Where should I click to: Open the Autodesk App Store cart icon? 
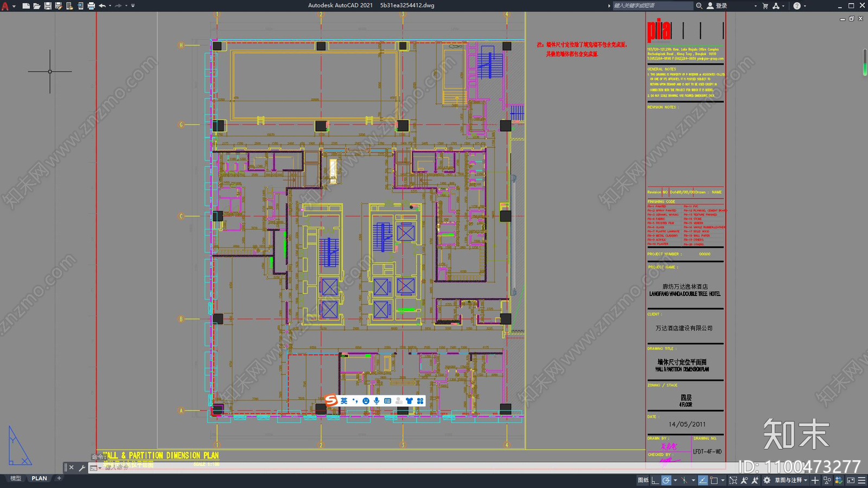pyautogui.click(x=765, y=6)
